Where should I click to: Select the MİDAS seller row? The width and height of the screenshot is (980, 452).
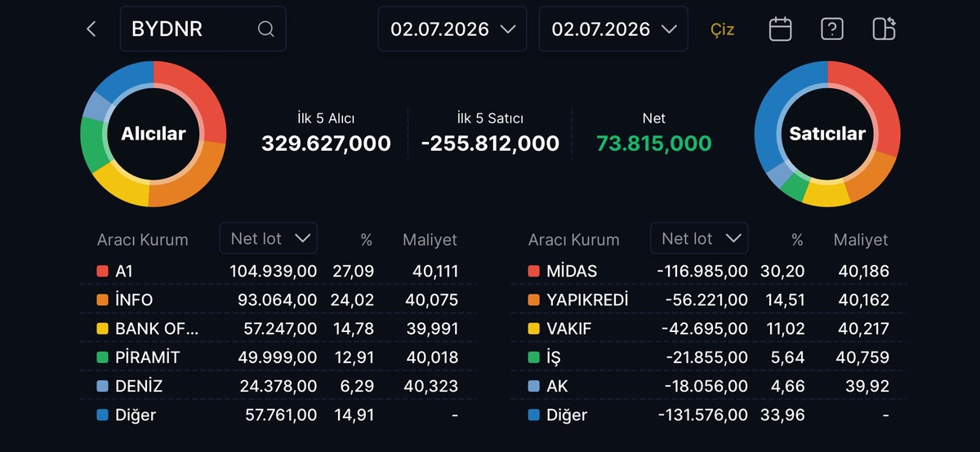click(709, 271)
